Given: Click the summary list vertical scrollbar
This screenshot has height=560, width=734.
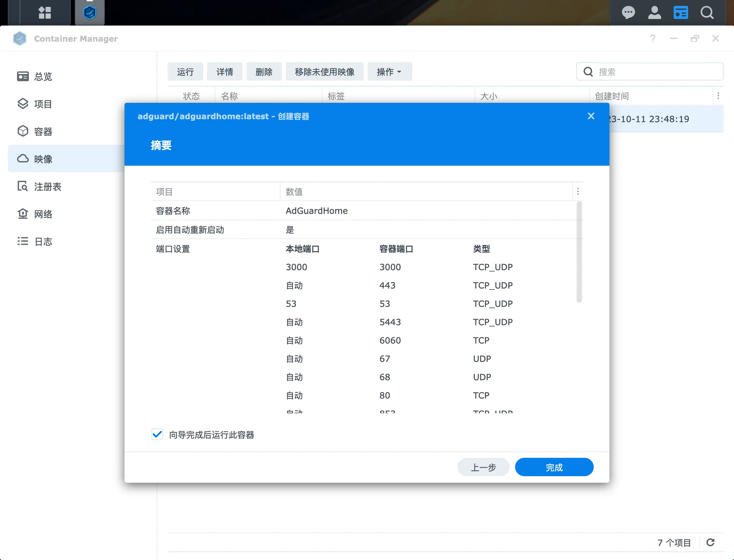Looking at the screenshot, I should point(579,252).
